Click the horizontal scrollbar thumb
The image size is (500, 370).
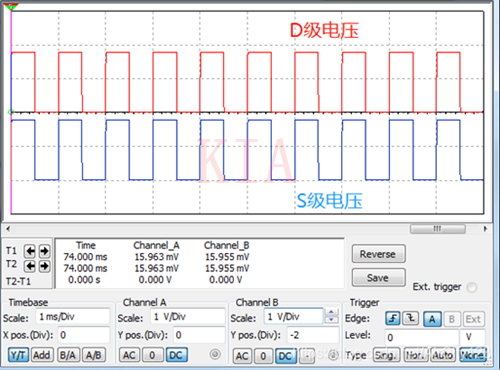438,229
